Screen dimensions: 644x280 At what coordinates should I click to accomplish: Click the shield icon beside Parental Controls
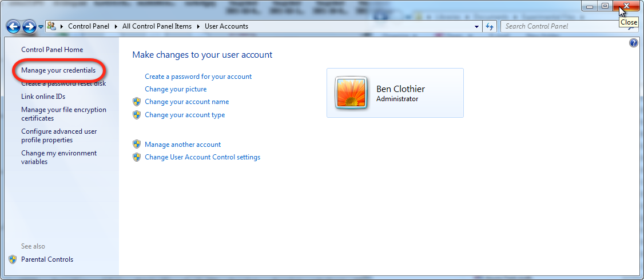point(13,259)
